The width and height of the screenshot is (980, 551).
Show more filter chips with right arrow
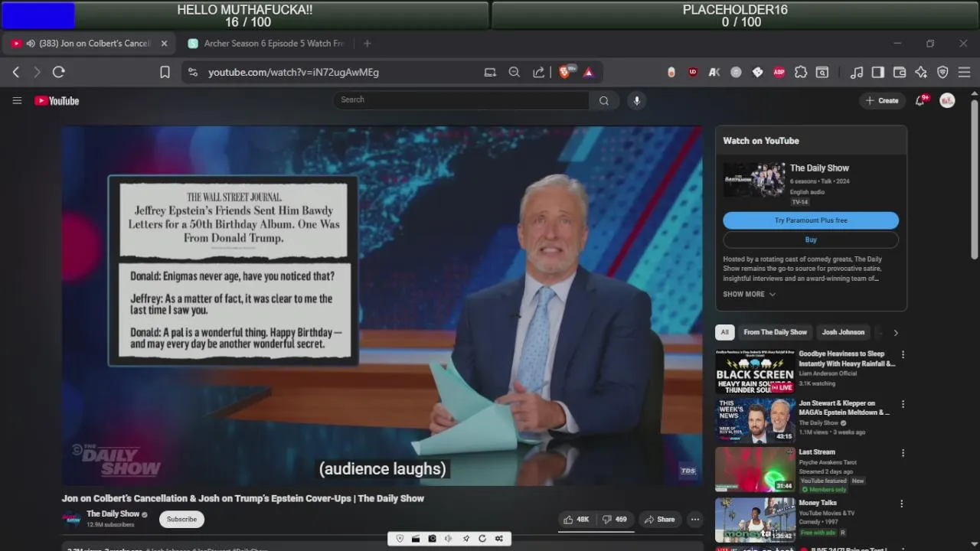[895, 332]
